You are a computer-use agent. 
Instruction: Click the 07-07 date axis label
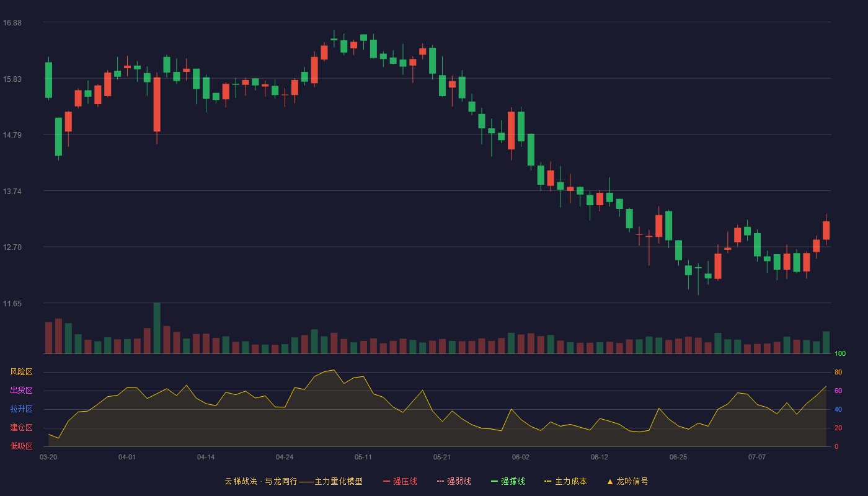[757, 457]
